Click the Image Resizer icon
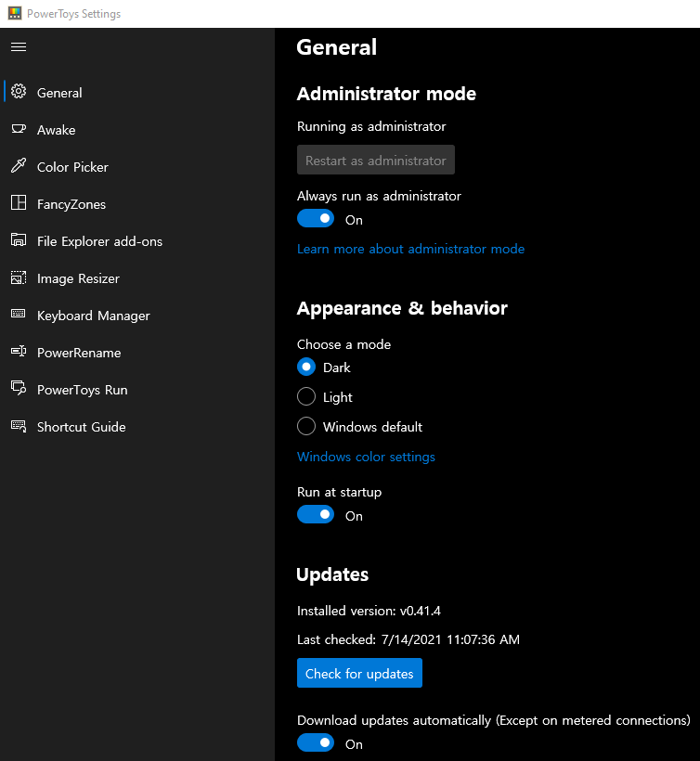The width and height of the screenshot is (700, 761). tap(19, 277)
